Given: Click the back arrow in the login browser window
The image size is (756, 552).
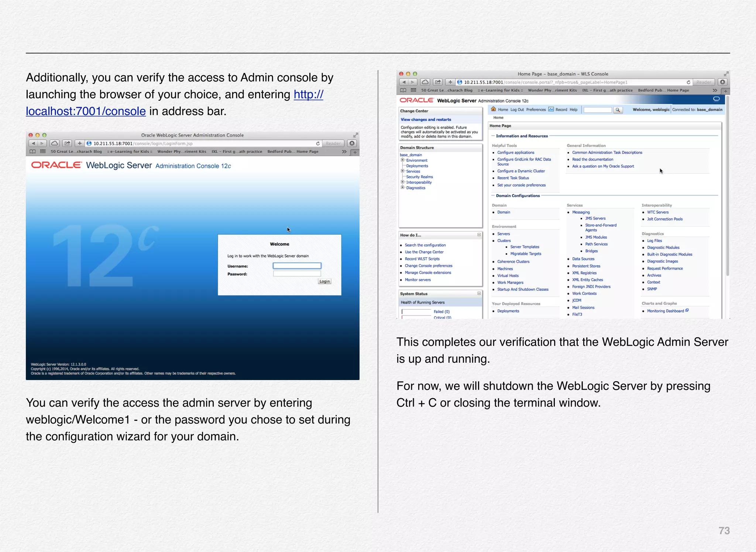Looking at the screenshot, I should pos(33,143).
